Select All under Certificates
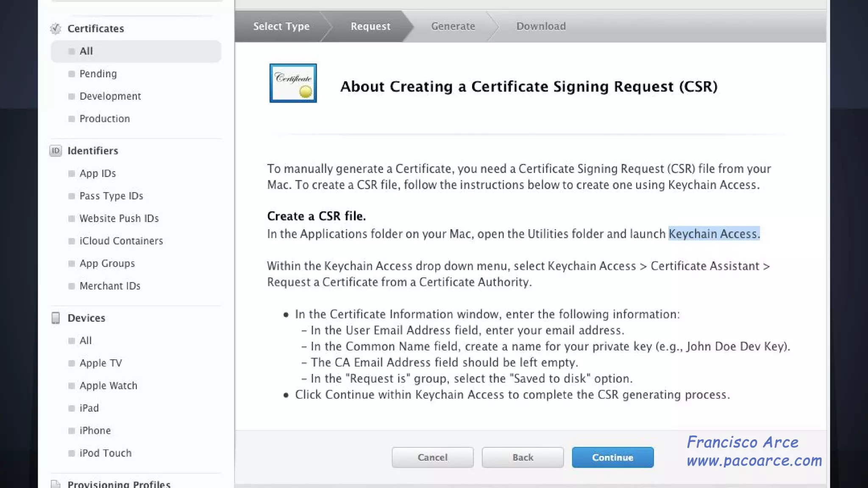 (86, 51)
